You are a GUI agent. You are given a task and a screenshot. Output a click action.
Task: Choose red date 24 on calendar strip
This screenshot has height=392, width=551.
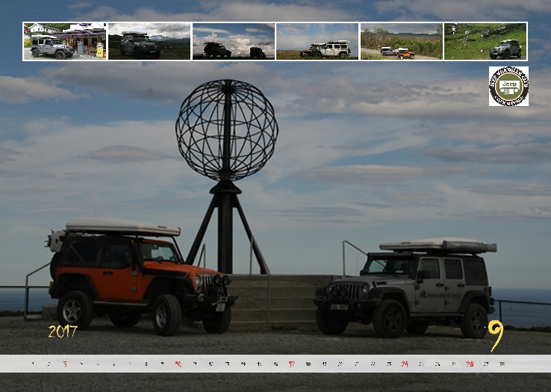[x=405, y=364]
